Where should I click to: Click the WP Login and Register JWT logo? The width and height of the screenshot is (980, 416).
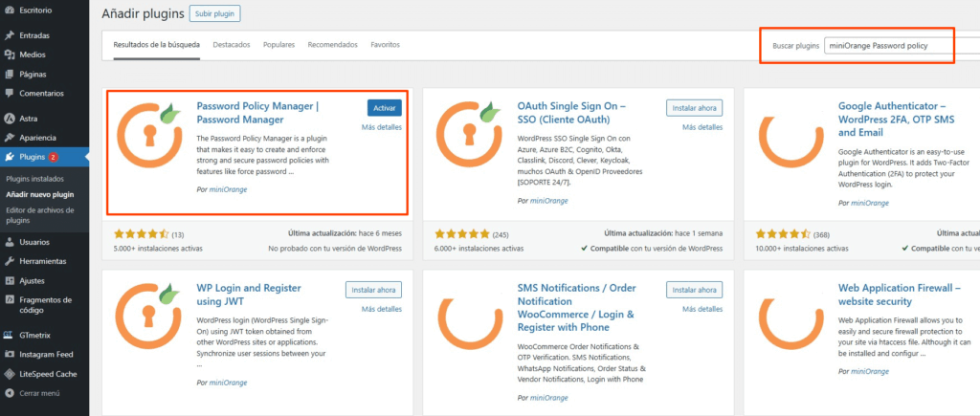click(x=148, y=316)
